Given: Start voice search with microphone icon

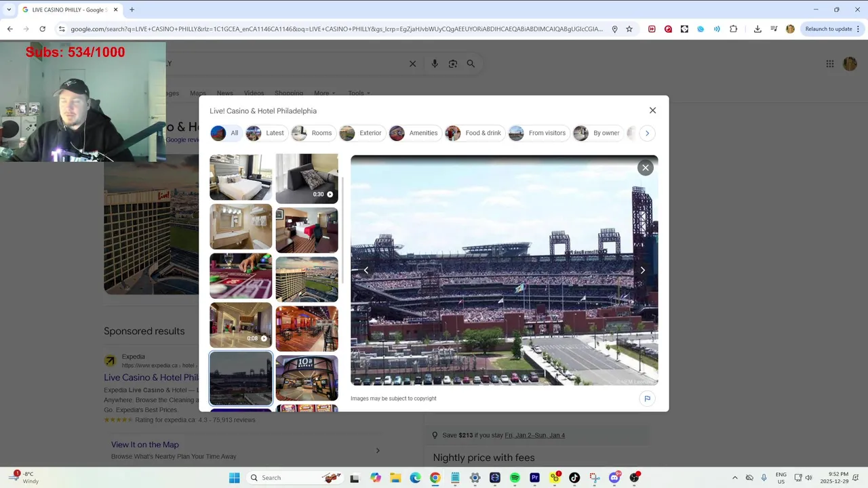Looking at the screenshot, I should tap(435, 64).
